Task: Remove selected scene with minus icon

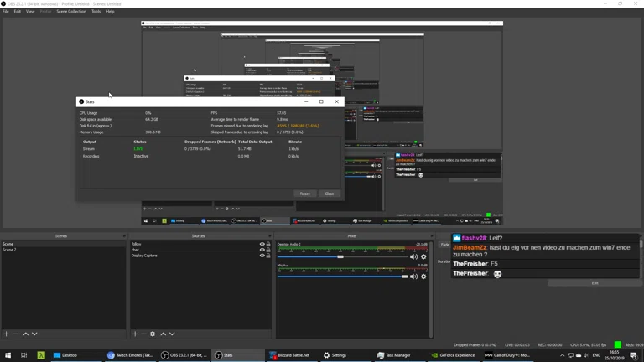Action: click(15, 334)
